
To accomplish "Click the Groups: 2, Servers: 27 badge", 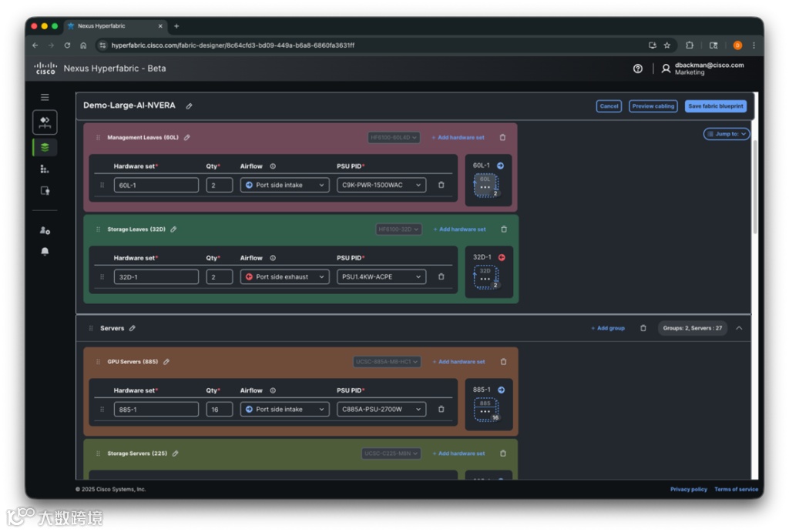I will [693, 328].
